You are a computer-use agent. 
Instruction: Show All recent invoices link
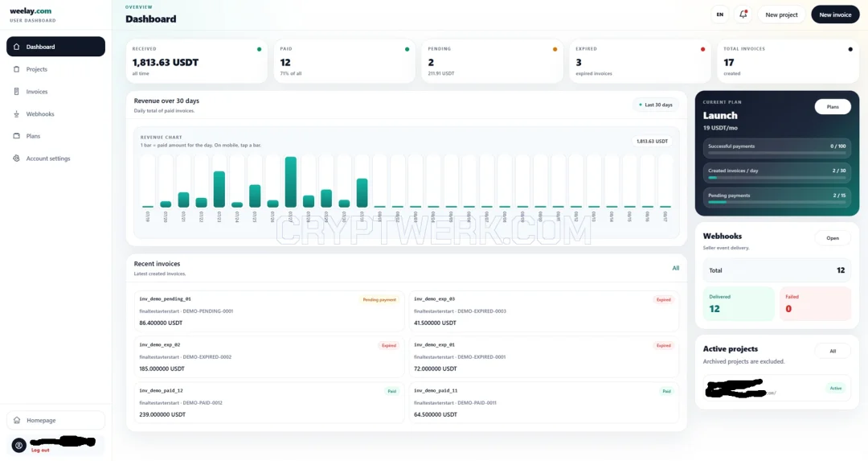click(675, 268)
